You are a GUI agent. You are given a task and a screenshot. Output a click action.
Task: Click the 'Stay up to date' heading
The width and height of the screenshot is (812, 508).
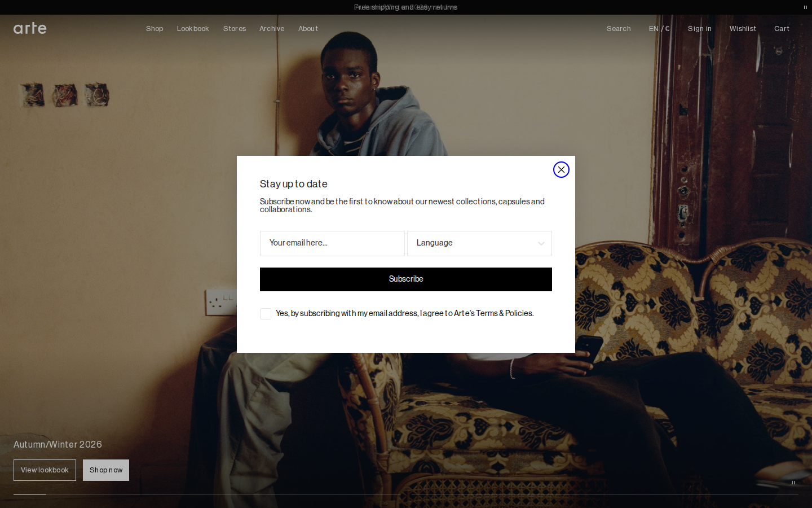(293, 184)
